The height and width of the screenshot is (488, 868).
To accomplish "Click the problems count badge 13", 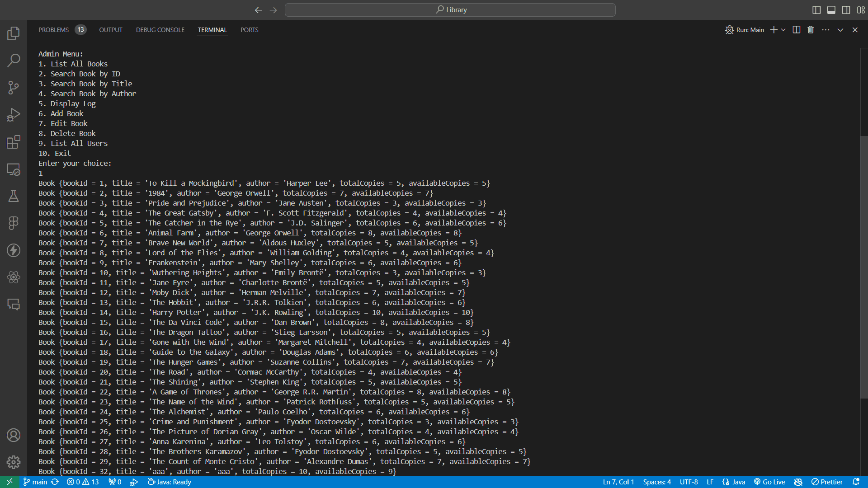I will tap(80, 30).
